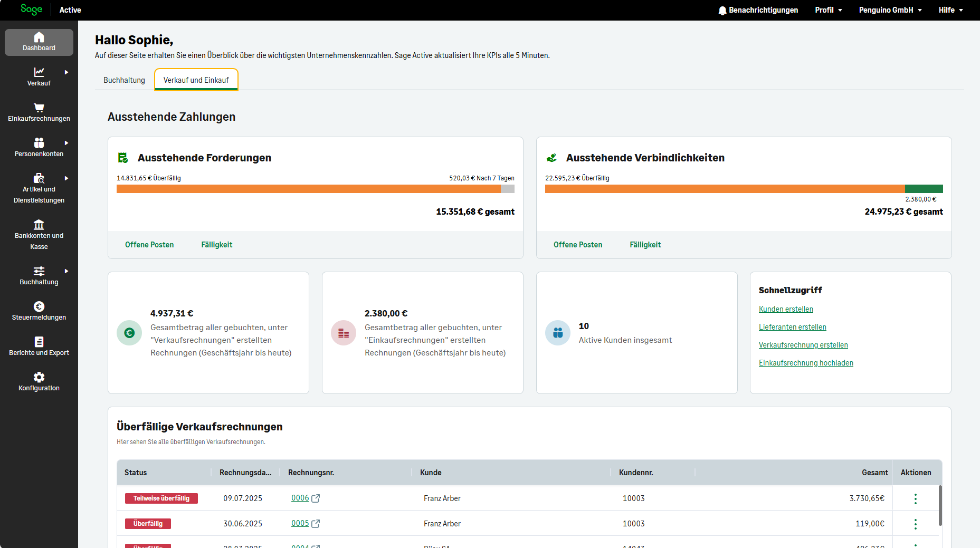This screenshot has width=980, height=548.
Task: Expand the Verkauf sidebar submenu arrow
Action: point(66,72)
